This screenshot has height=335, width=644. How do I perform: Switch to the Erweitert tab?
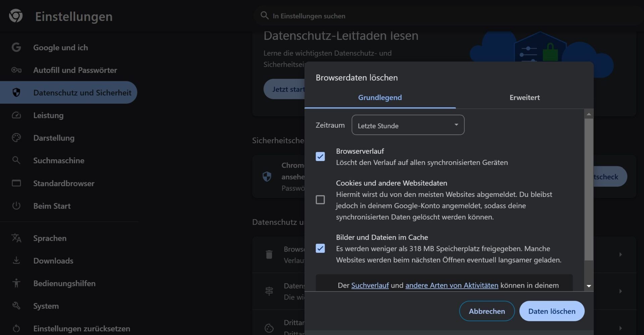click(x=525, y=98)
